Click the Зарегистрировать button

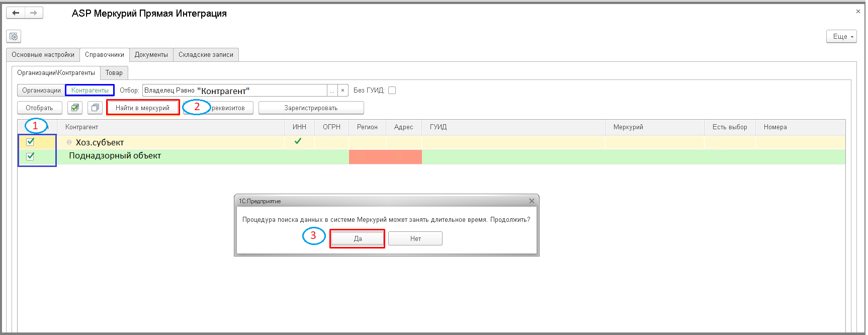click(x=311, y=108)
